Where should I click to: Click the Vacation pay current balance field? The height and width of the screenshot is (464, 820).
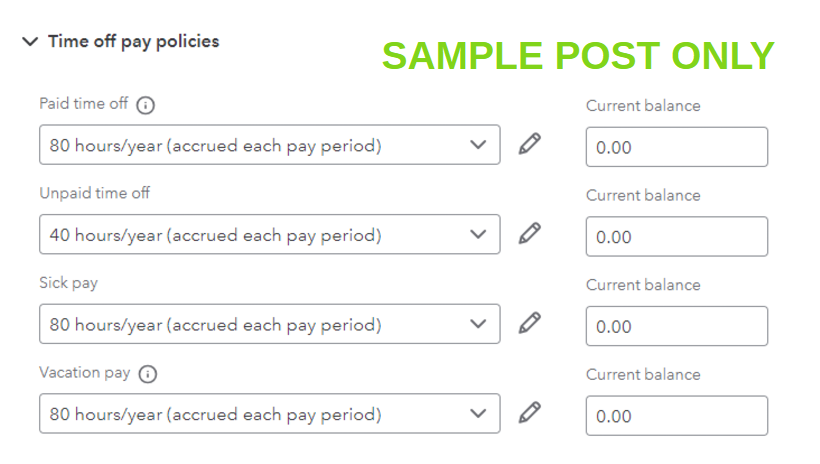click(676, 416)
